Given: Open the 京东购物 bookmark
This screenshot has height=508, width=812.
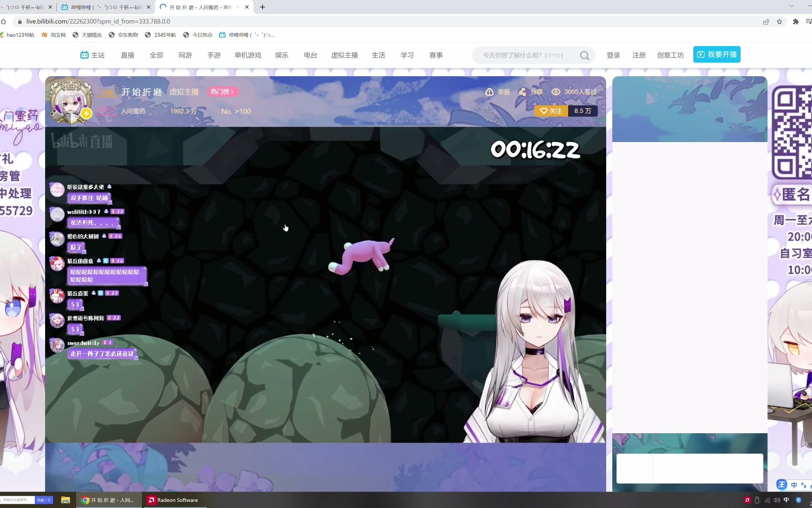Looking at the screenshot, I should tap(124, 35).
